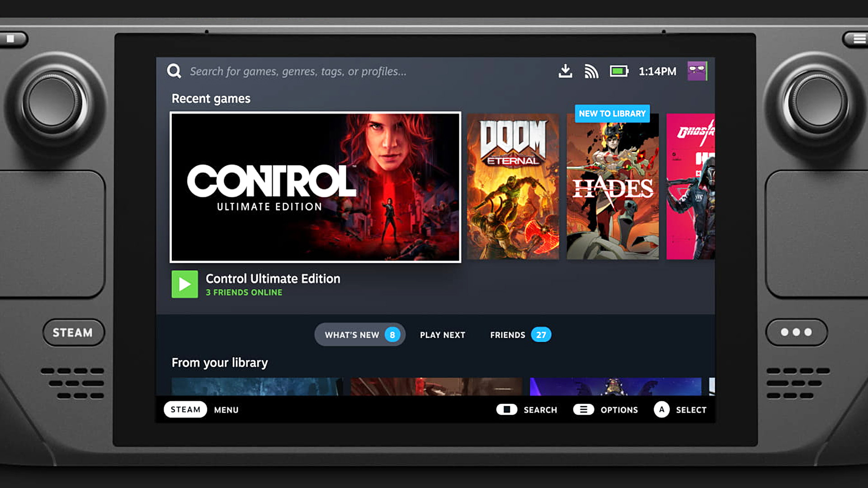Viewport: 868px width, 488px height.
Task: Click the blue 27 friends count badge
Action: pos(541,335)
